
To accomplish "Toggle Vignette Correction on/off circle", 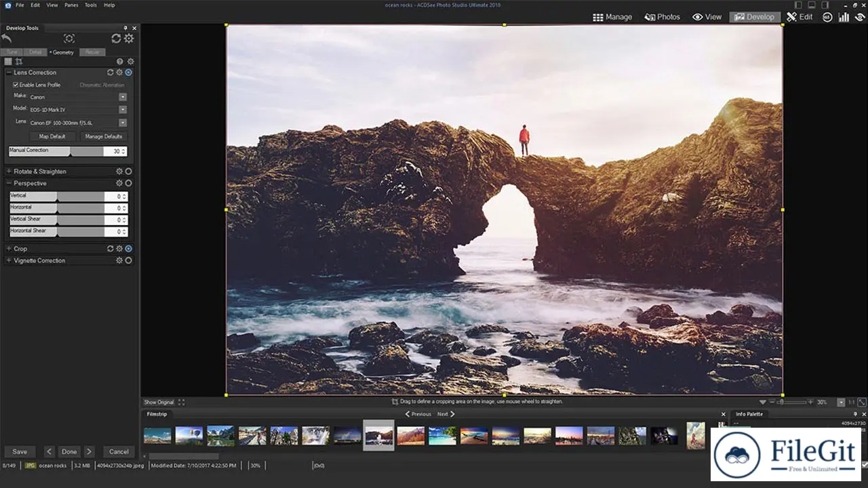I will pos(128,260).
